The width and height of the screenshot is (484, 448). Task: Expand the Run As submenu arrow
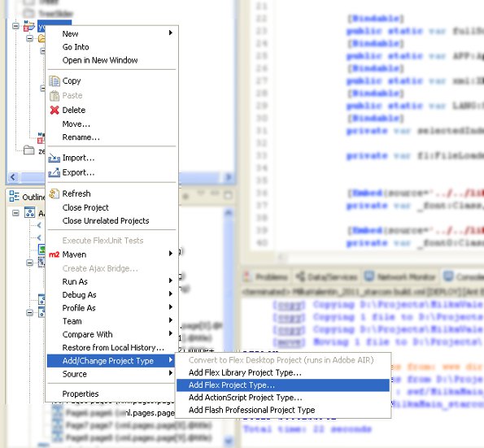tap(171, 281)
